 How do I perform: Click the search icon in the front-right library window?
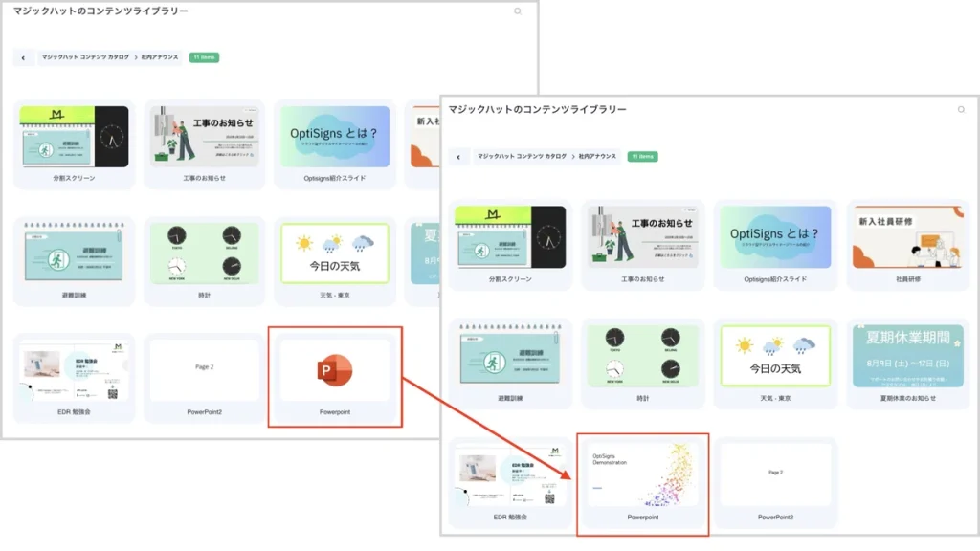tap(961, 110)
